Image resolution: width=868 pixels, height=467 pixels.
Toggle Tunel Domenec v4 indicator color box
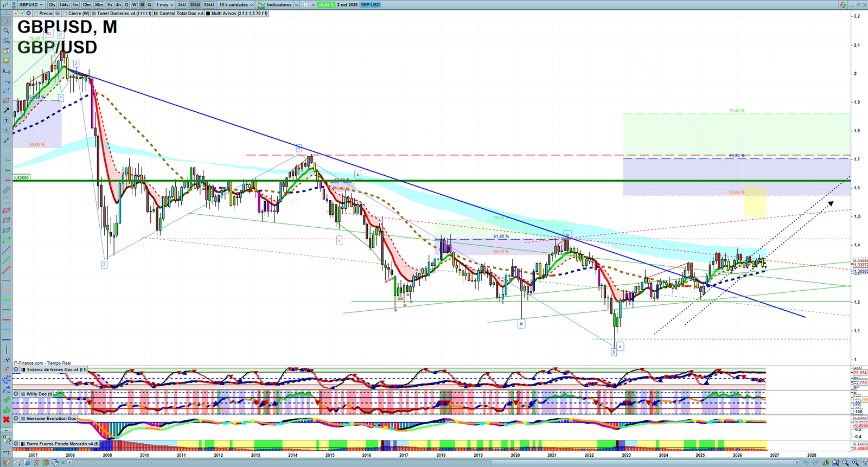point(94,13)
